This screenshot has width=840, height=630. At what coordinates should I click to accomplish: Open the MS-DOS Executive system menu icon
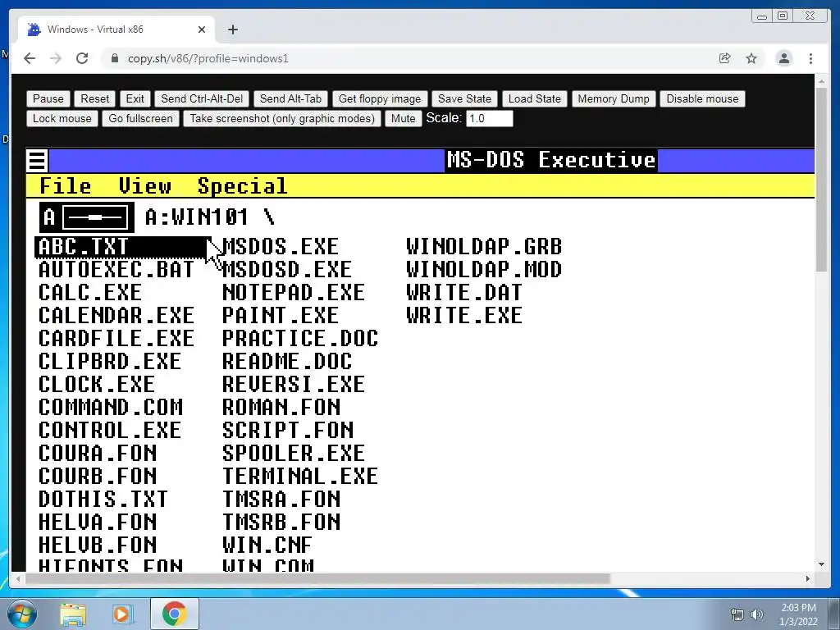(x=37, y=160)
